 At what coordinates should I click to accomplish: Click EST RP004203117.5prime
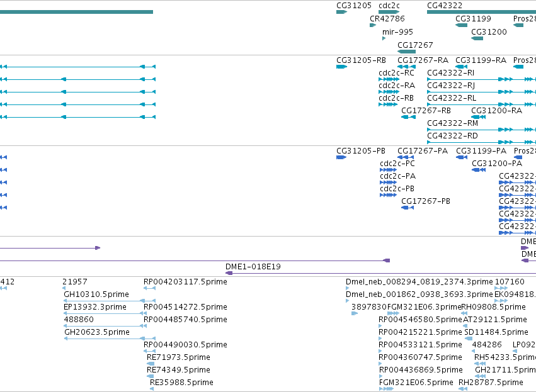tap(185, 282)
